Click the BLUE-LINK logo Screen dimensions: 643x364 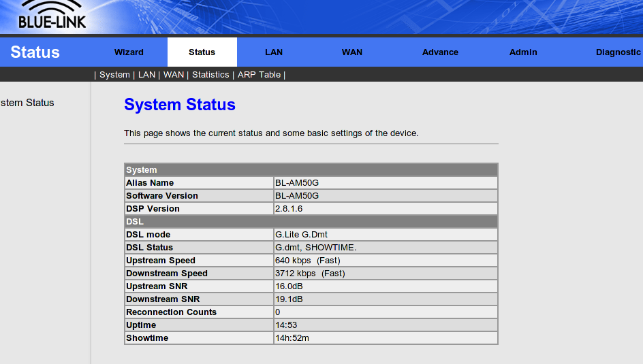[52, 15]
